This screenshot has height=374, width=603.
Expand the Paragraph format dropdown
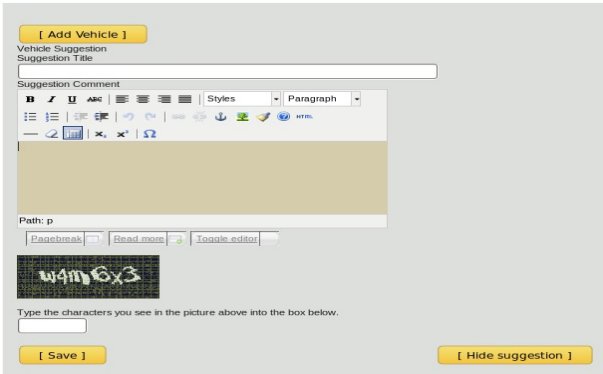(x=322, y=99)
